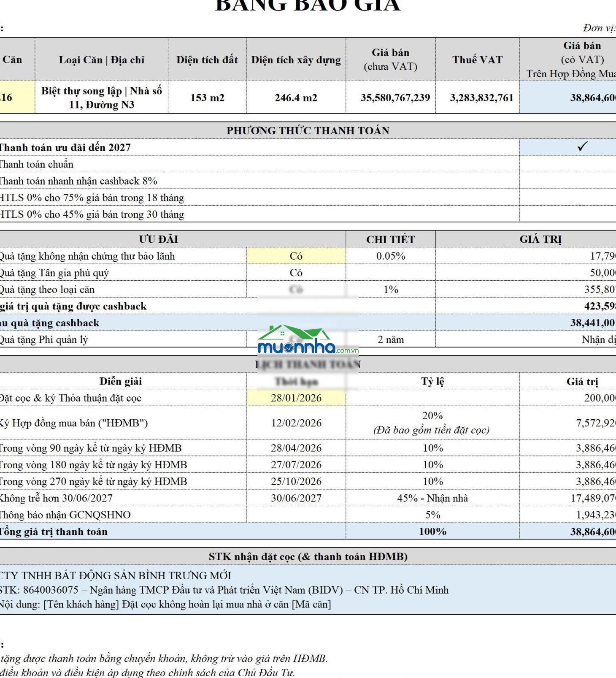Click the "Quà tặng theo loại căn" label

tap(47, 290)
